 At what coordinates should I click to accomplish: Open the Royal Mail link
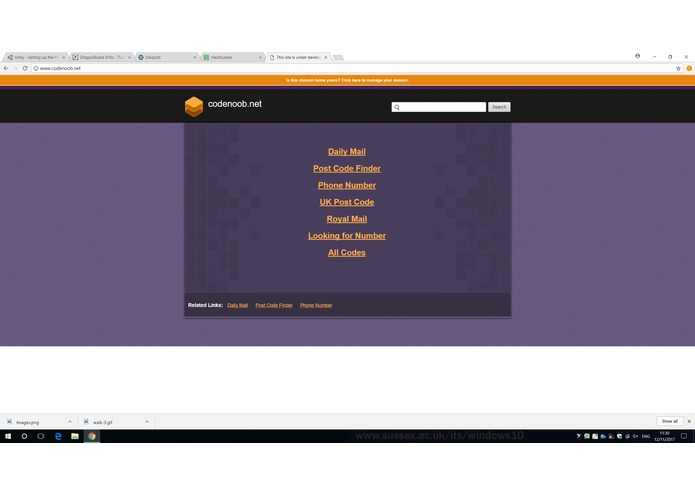[x=347, y=219]
